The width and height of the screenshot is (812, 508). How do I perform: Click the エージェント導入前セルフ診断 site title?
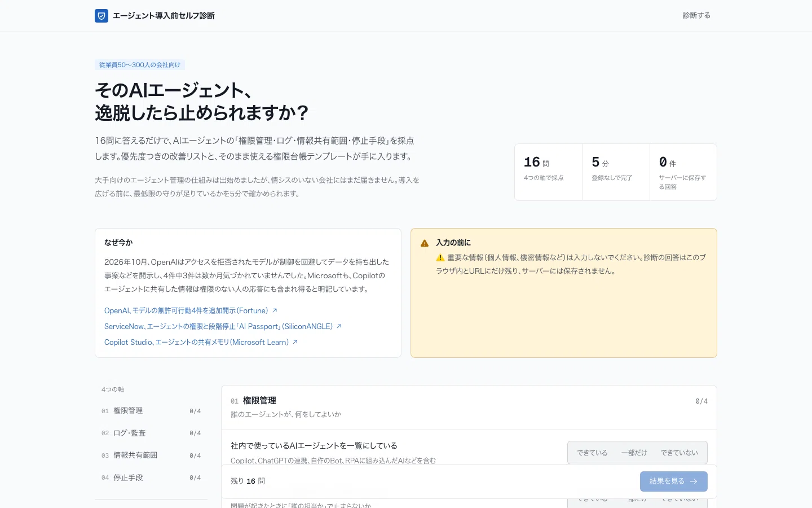164,16
